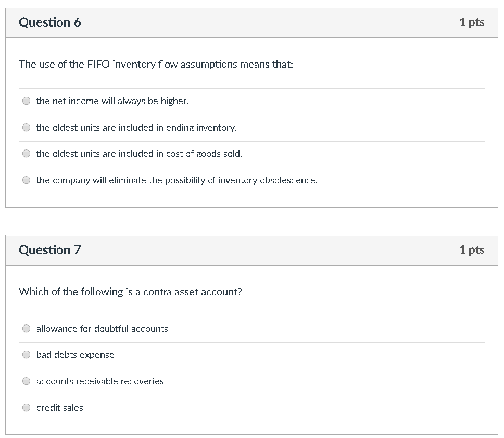
Task: Click the '1 pts' label for Question 6
Action: point(472,22)
